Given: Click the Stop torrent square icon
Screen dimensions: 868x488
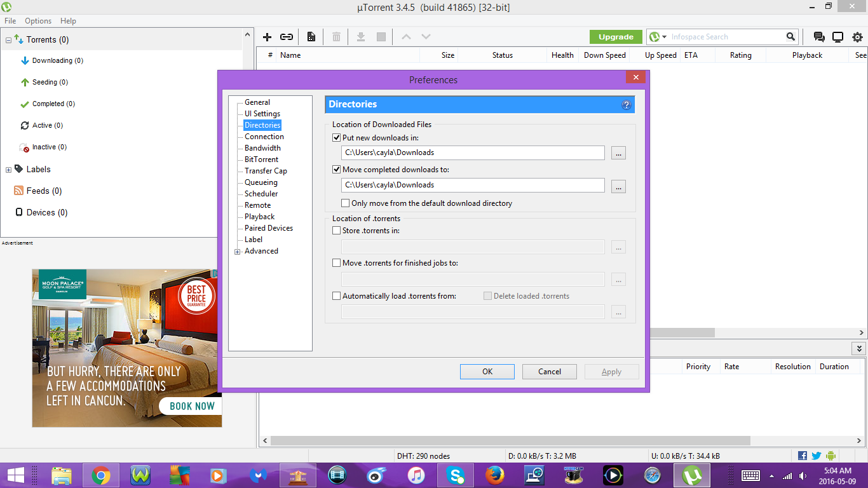Looking at the screenshot, I should pos(381,37).
